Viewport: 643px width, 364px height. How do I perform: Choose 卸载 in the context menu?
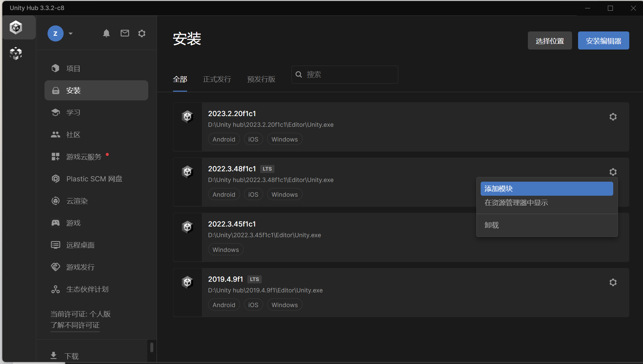(547, 225)
